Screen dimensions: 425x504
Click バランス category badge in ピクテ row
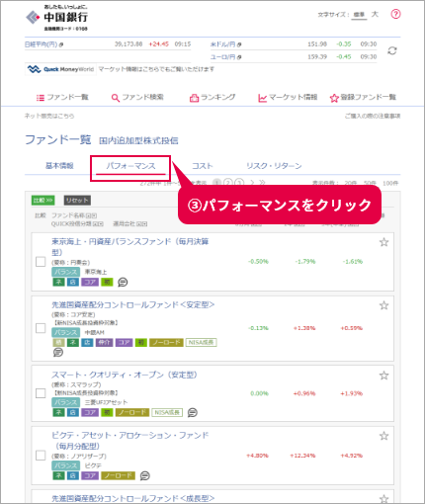(65, 465)
